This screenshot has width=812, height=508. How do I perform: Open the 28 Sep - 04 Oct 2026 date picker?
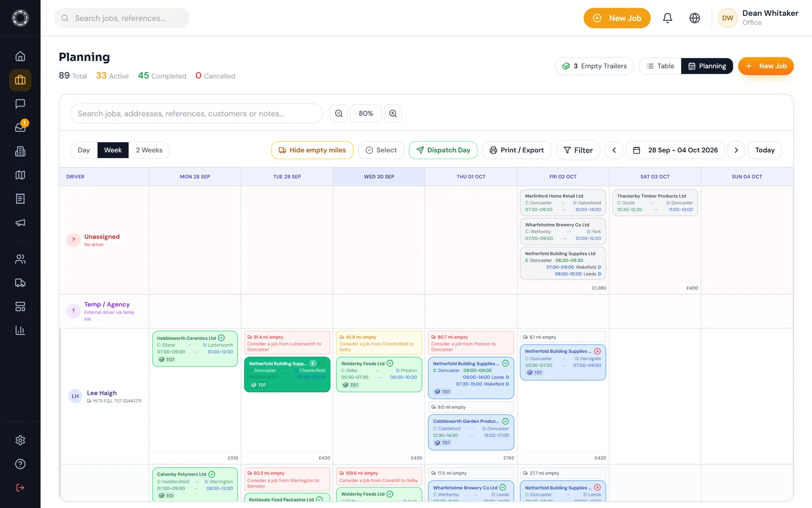pos(675,150)
